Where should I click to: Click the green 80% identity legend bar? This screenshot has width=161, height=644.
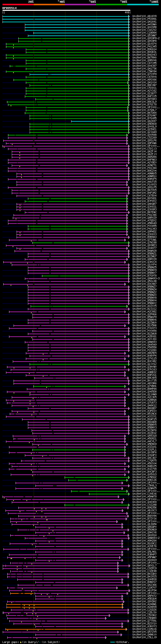pos(112,5)
